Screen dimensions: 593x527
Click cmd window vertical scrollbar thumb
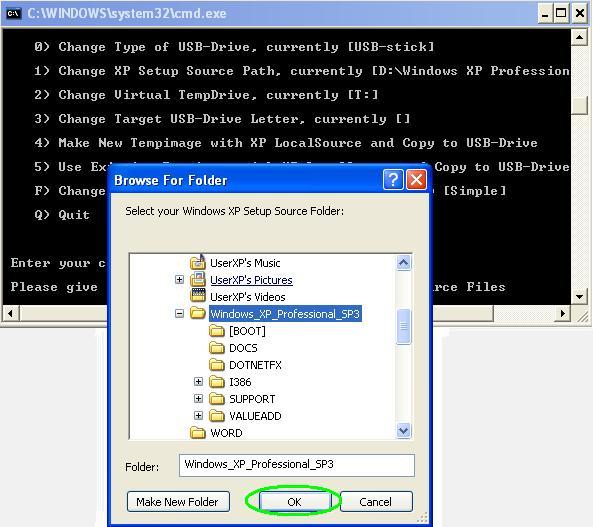(x=579, y=106)
